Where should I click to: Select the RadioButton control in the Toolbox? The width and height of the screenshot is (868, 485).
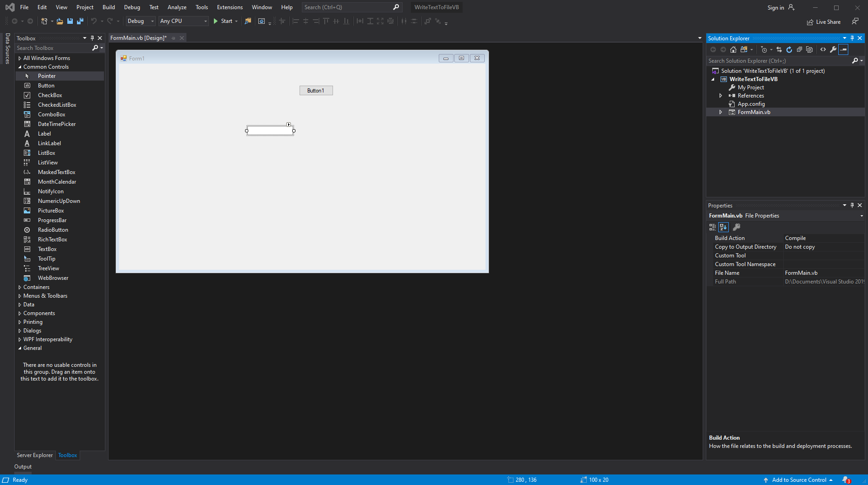(53, 229)
